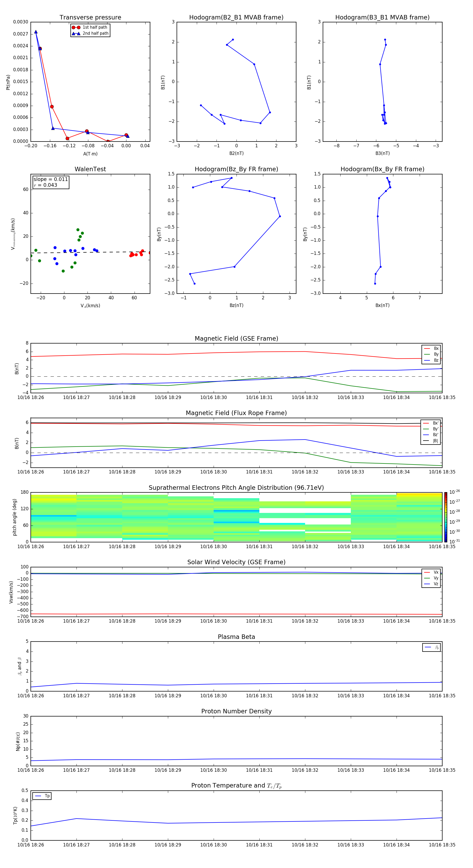Click the highest green dot in WalenTest plot
Screen dimensions: 473x868
[x=78, y=230]
